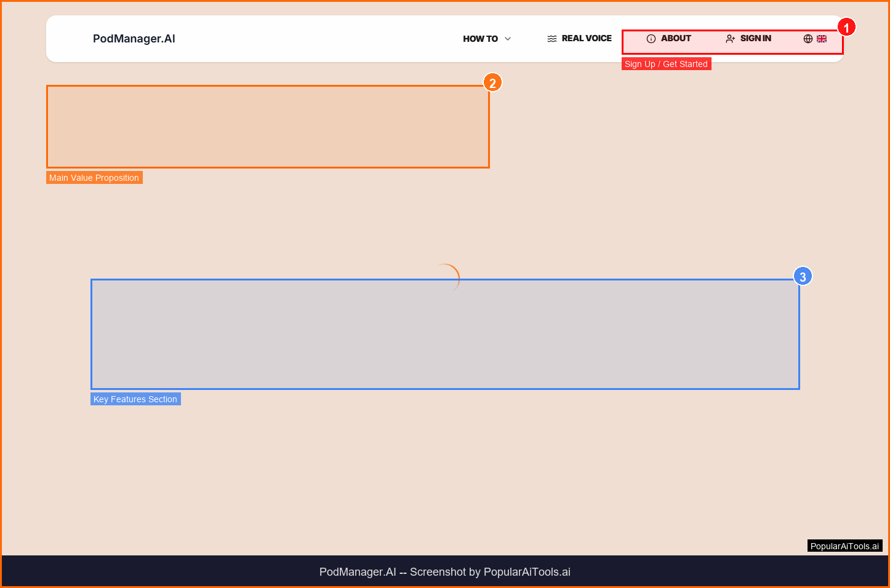Viewport: 890px width, 588px height.
Task: Click the footer screenshot caption text
Action: coord(444,572)
